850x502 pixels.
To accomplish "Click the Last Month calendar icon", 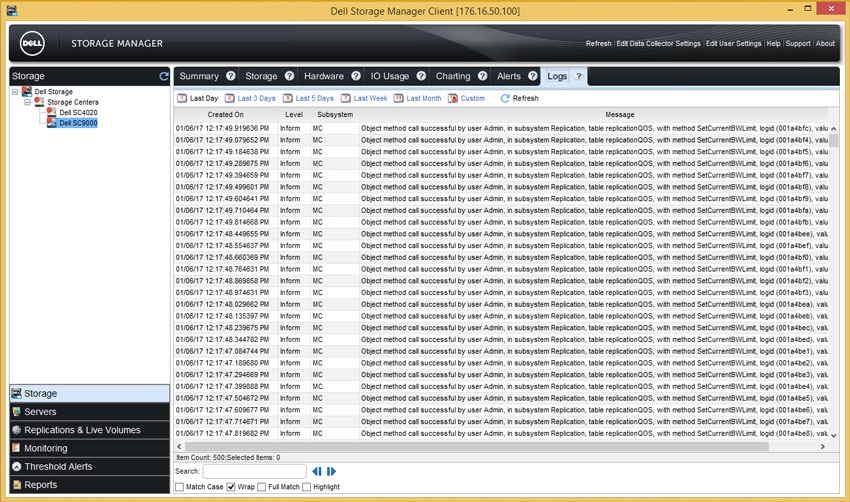I will (398, 98).
